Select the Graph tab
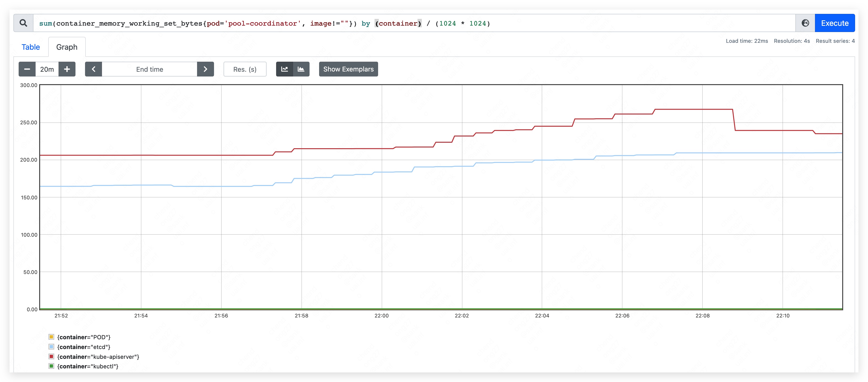Image resolution: width=868 pixels, height=382 pixels. tap(67, 47)
